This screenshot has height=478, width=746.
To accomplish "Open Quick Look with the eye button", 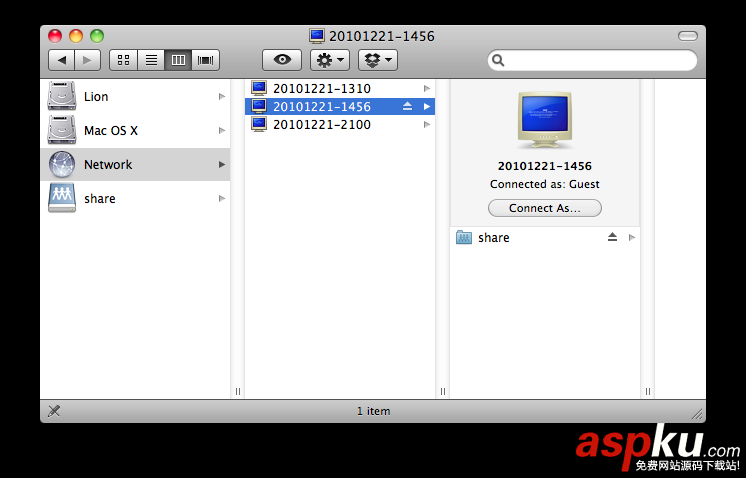I will [282, 60].
